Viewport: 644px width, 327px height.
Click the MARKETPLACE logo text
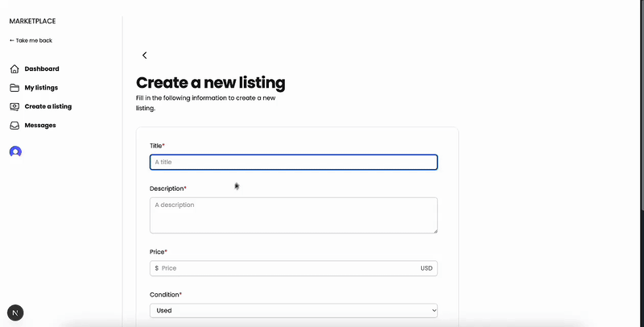[32, 22]
